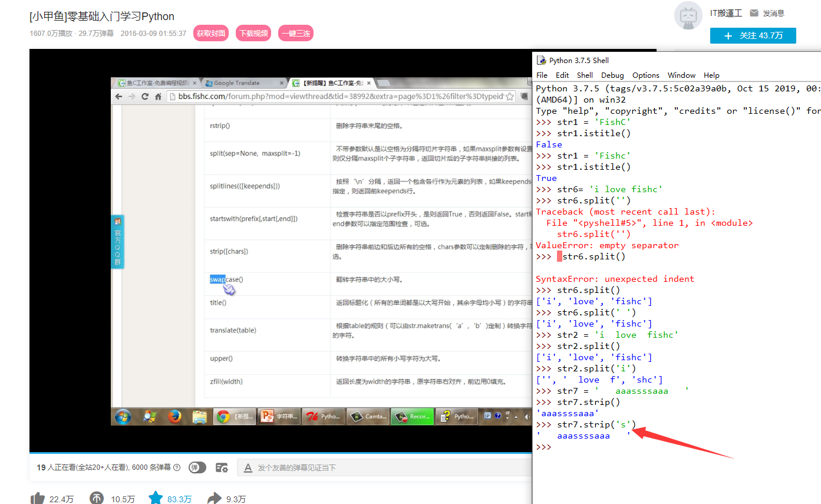Click the favorite star icon
The height and width of the screenshot is (504, 821).
[156, 499]
